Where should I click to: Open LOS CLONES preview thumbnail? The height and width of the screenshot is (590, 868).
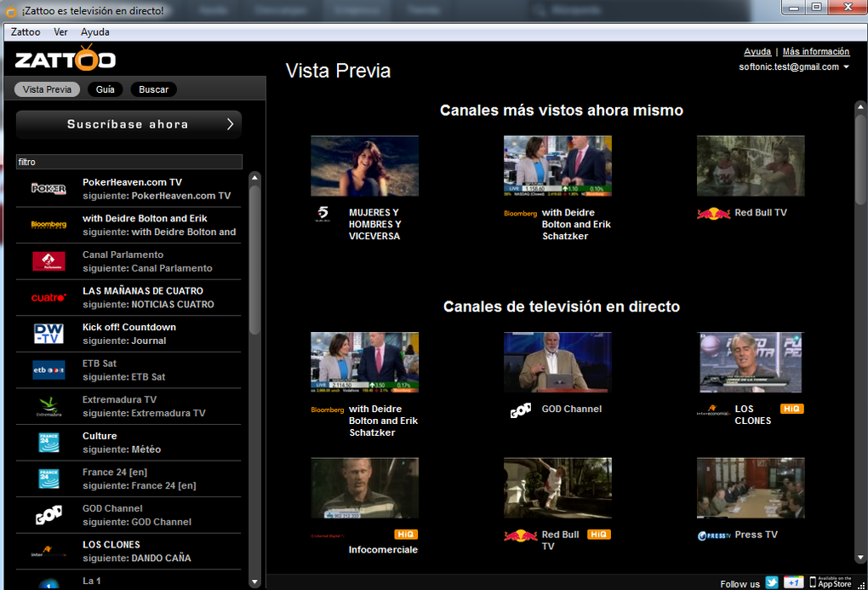pos(751,363)
